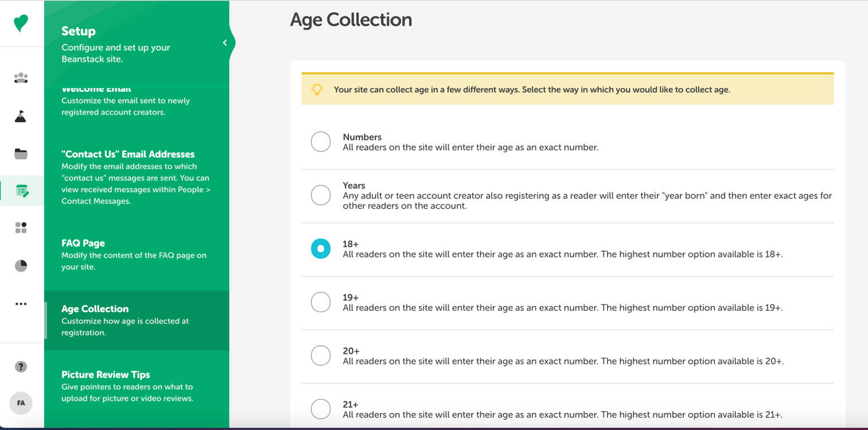
Task: Select the 20+ radio button
Action: [321, 355]
